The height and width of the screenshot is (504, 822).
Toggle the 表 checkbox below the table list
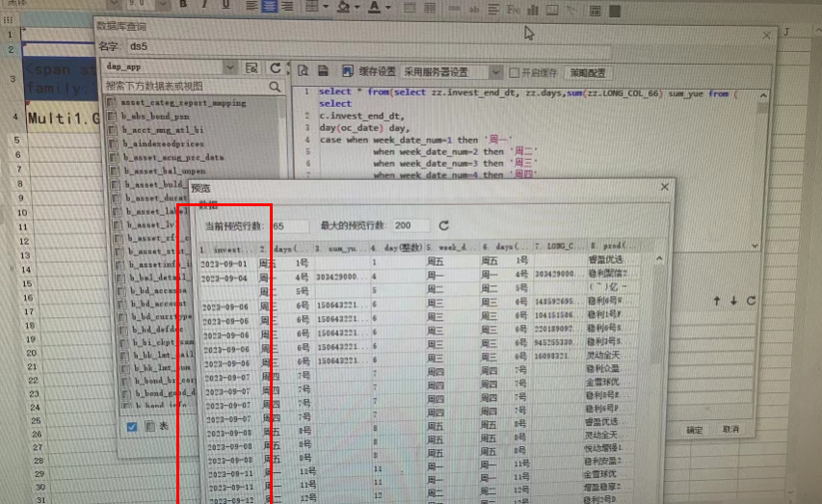(x=149, y=426)
